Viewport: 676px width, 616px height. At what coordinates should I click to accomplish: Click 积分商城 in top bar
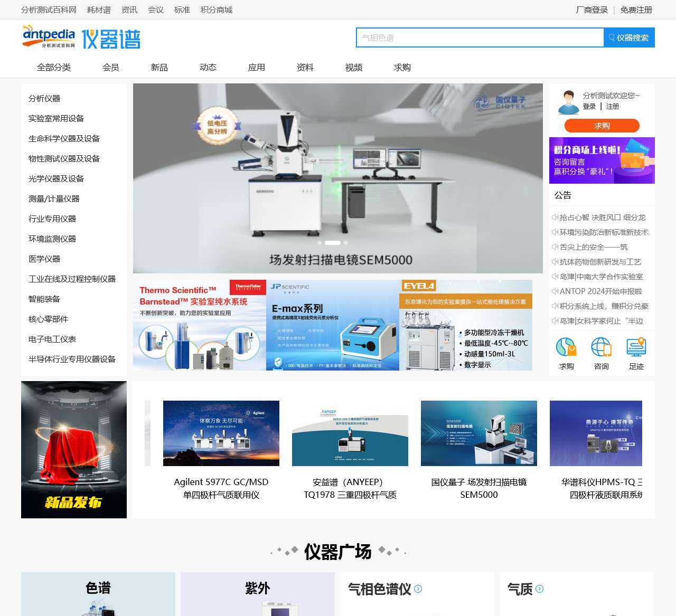point(217,10)
